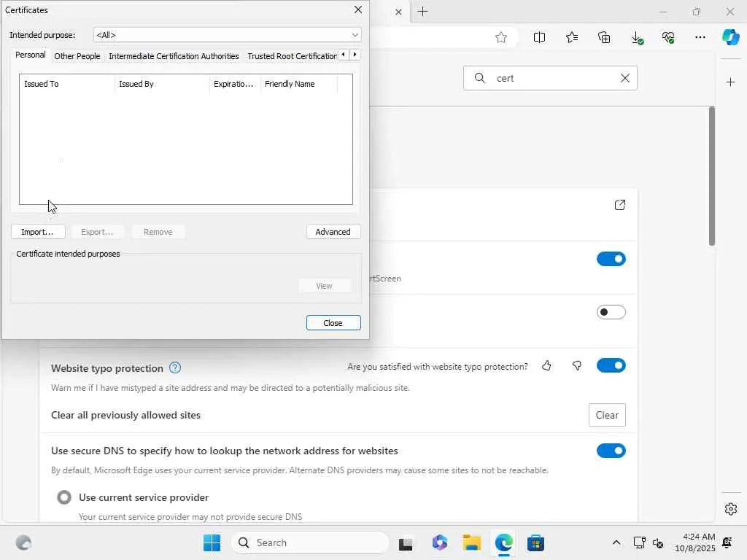This screenshot has width=747, height=560.
Task: Add a sidebar app with plus icon
Action: click(x=730, y=82)
